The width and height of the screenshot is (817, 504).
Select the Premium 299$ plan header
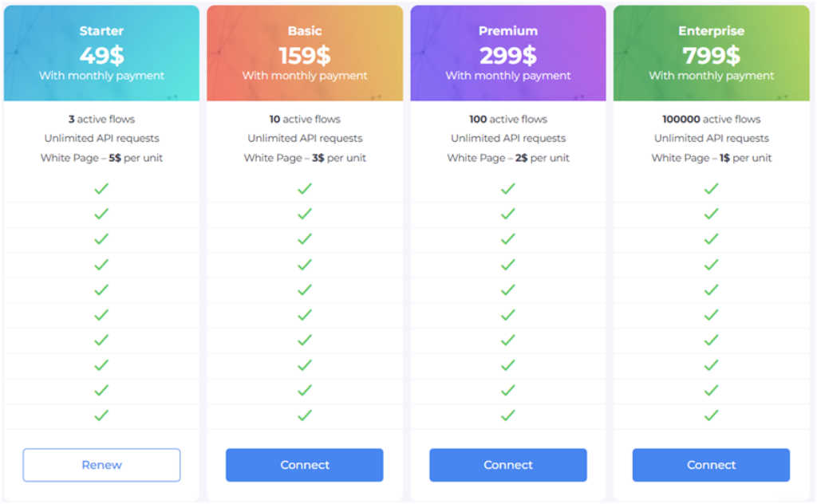click(x=508, y=54)
